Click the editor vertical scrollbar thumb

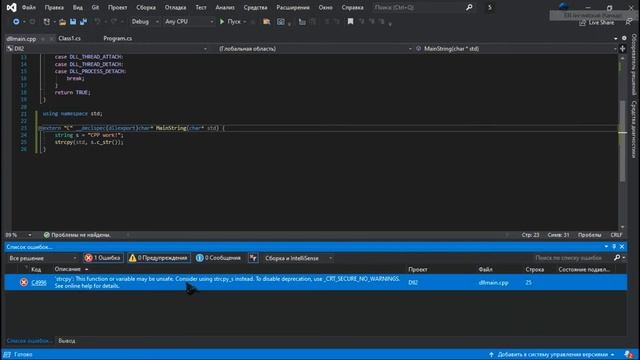point(622,141)
